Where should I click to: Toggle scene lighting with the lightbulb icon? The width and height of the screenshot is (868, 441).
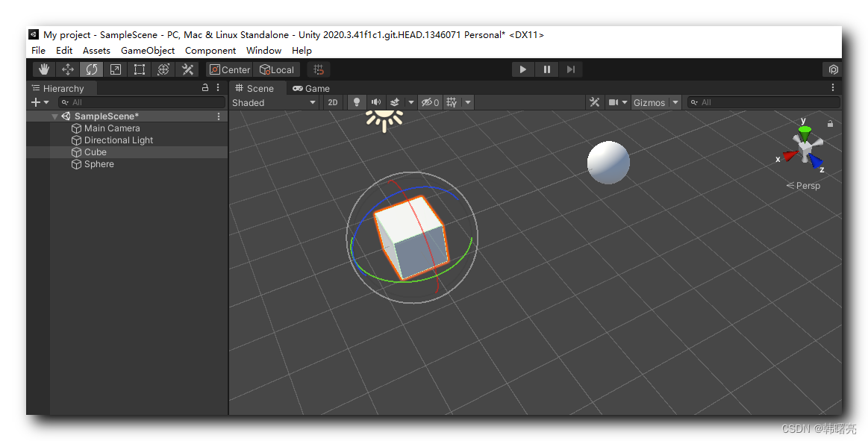tap(357, 102)
